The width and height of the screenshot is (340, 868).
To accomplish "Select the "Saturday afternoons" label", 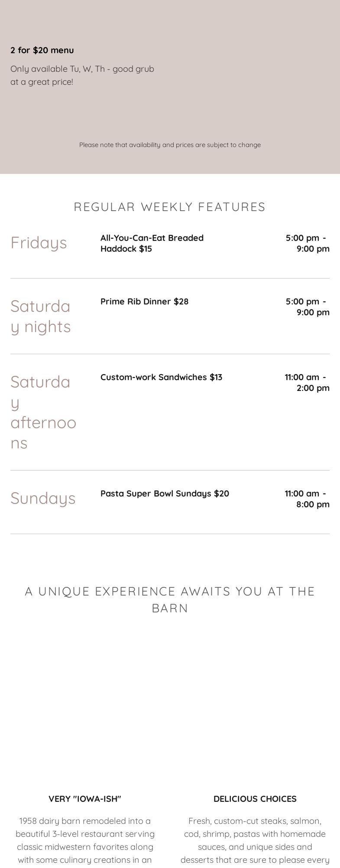I will point(43,412).
